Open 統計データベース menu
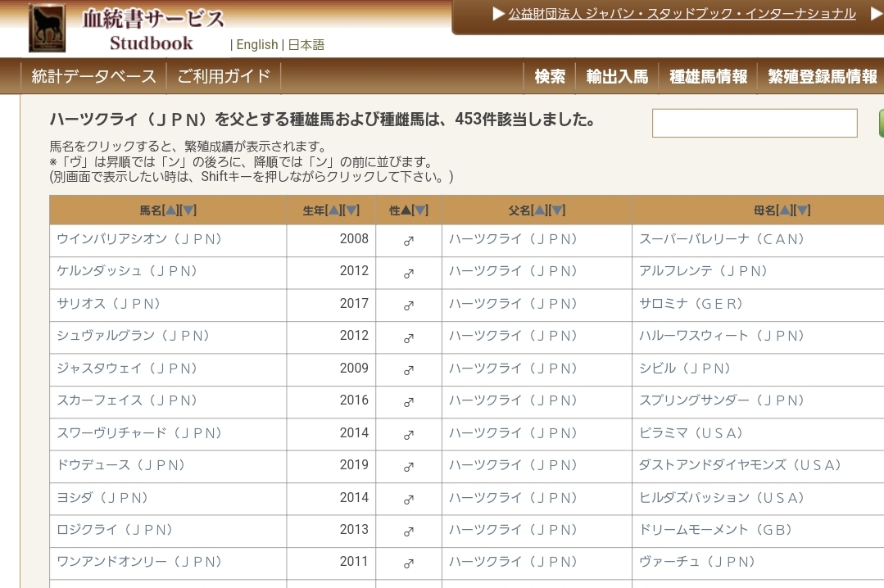884x588 pixels. [93, 76]
